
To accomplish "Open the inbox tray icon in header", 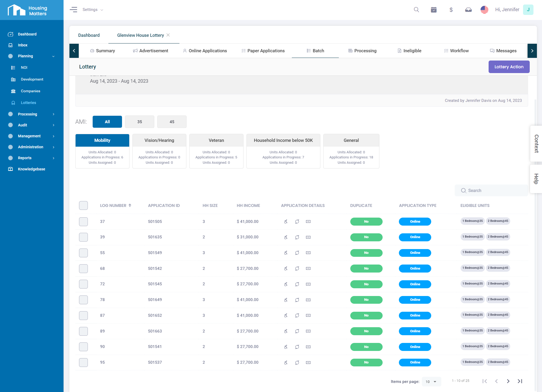I will coord(468,10).
